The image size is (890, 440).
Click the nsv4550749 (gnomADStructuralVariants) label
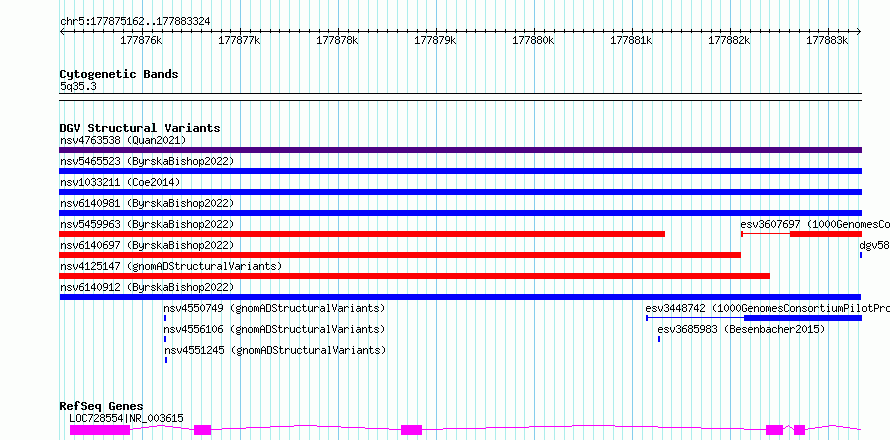pyautogui.click(x=274, y=308)
